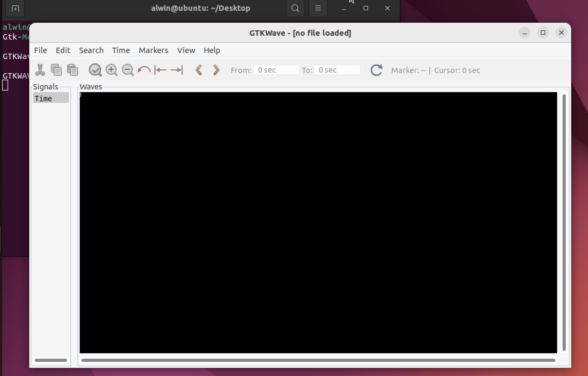Click the Reload waveform icon
This screenshot has height=376, width=588.
[376, 70]
